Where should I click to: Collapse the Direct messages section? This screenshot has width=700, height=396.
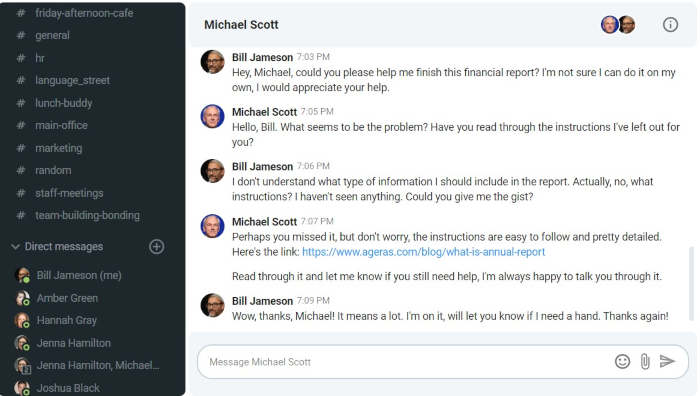click(15, 246)
